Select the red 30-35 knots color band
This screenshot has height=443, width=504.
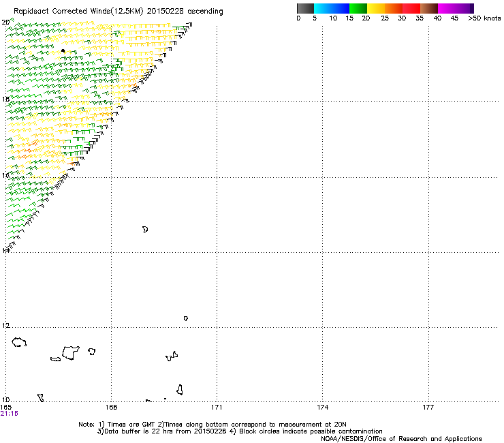[x=411, y=8]
